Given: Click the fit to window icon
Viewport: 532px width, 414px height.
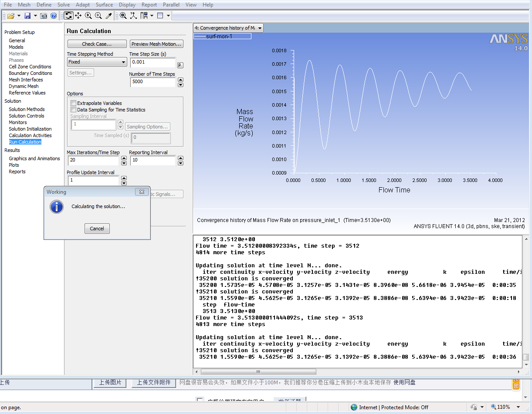Looking at the screenshot, I should click(123, 16).
